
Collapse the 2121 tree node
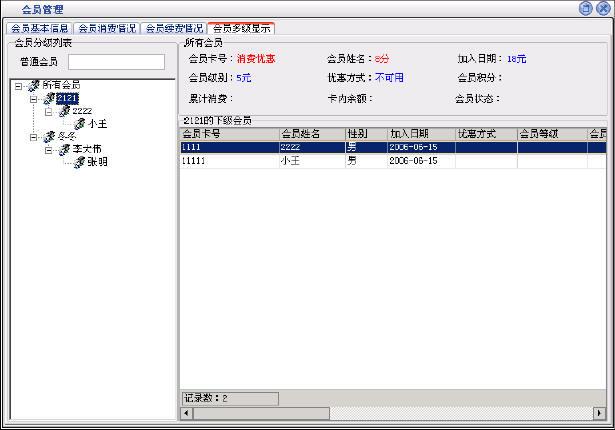[34, 99]
